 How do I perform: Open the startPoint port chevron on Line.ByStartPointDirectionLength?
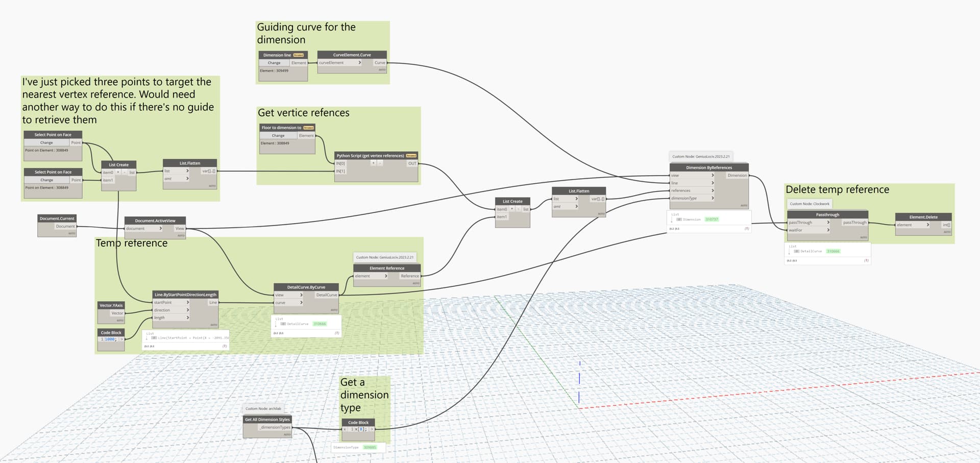coord(188,303)
